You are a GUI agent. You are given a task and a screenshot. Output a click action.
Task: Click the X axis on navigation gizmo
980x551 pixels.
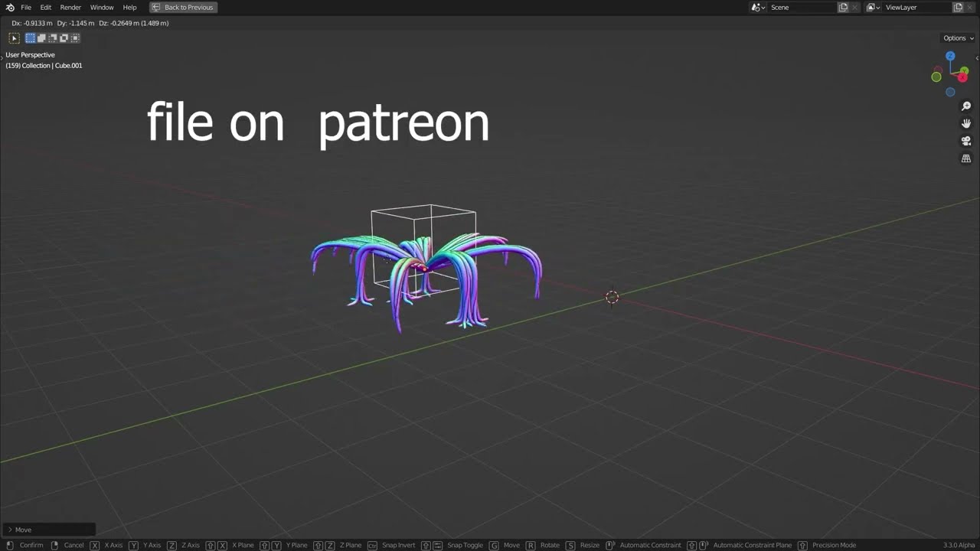[962, 77]
